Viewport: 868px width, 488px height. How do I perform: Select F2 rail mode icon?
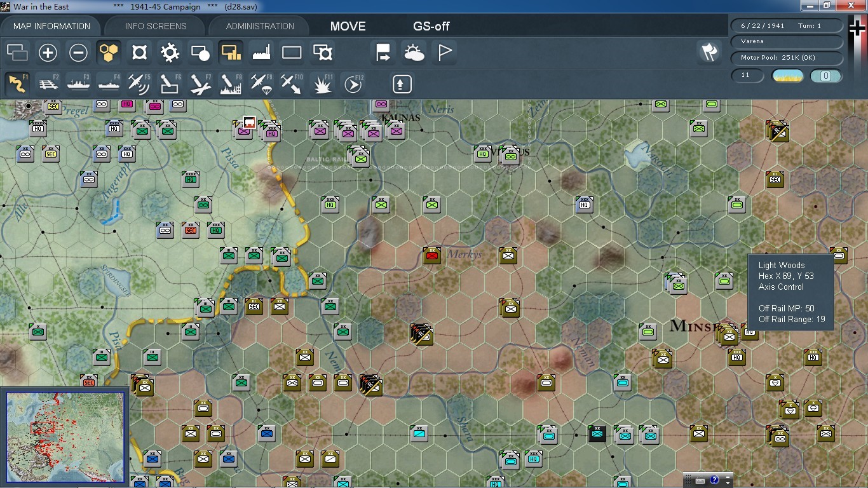coord(48,84)
